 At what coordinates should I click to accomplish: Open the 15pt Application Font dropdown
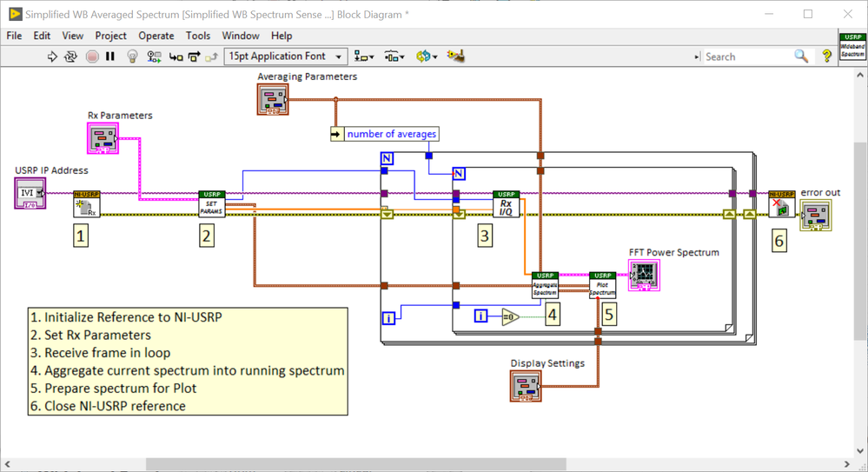pyautogui.click(x=286, y=56)
